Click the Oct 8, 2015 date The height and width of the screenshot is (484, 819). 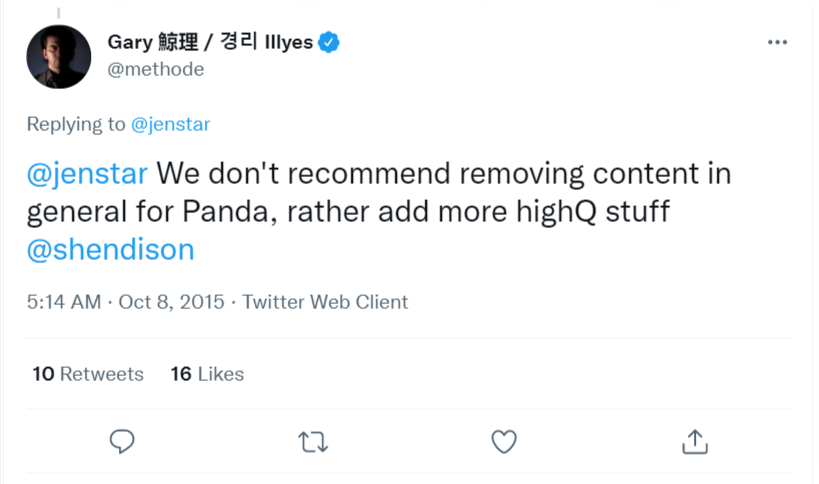tap(173, 302)
